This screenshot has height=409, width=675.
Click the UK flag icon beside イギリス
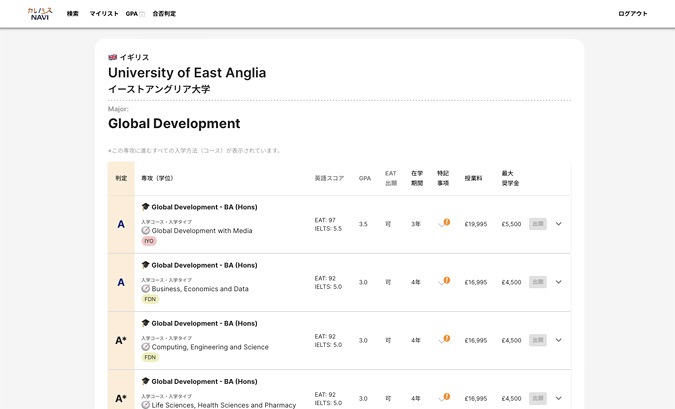click(112, 57)
